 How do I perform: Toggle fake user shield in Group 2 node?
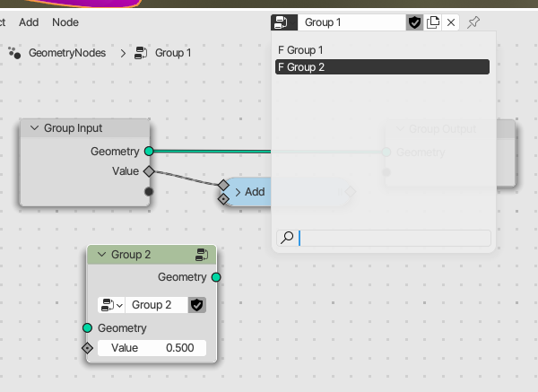197,305
